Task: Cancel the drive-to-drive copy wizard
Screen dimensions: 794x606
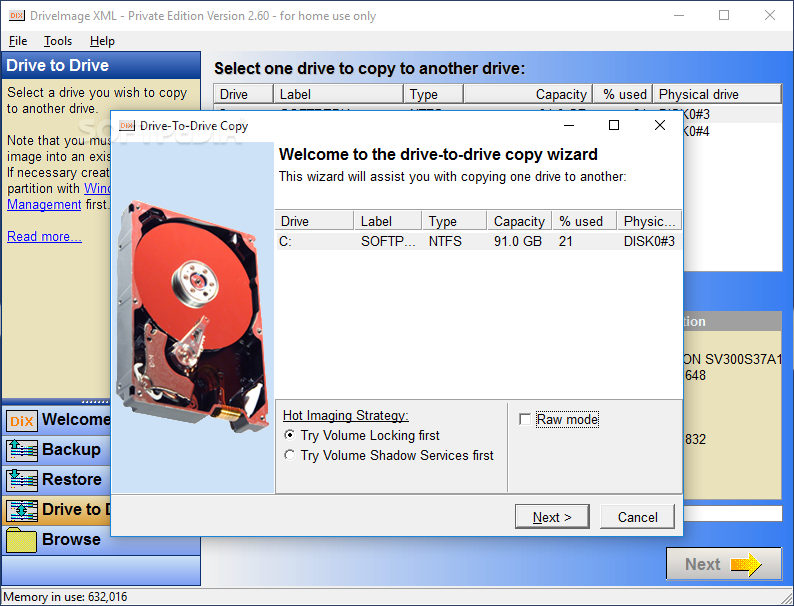Action: (x=637, y=517)
